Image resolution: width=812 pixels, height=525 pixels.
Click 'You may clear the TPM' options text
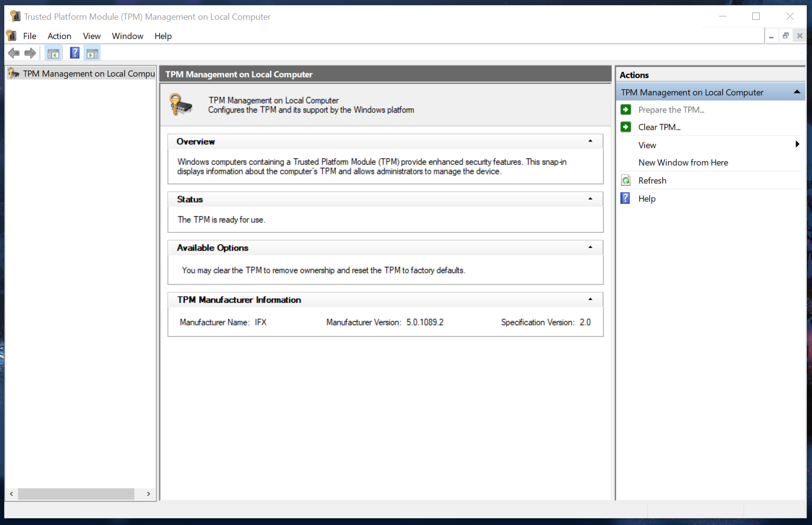pyautogui.click(x=323, y=270)
